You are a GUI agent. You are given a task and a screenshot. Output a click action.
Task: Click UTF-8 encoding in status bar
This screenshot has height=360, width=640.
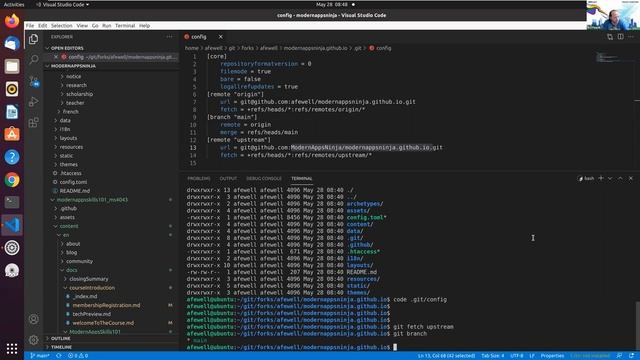(x=517, y=356)
